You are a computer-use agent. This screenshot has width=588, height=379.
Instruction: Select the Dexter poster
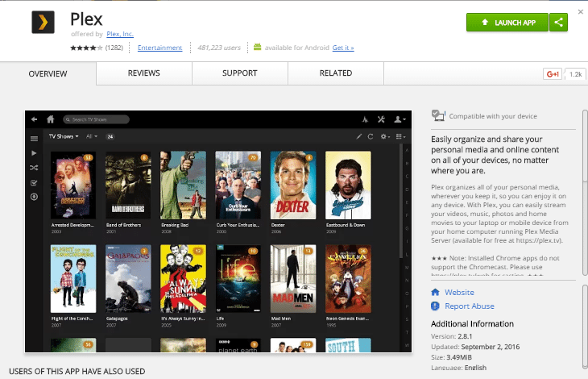pos(293,185)
